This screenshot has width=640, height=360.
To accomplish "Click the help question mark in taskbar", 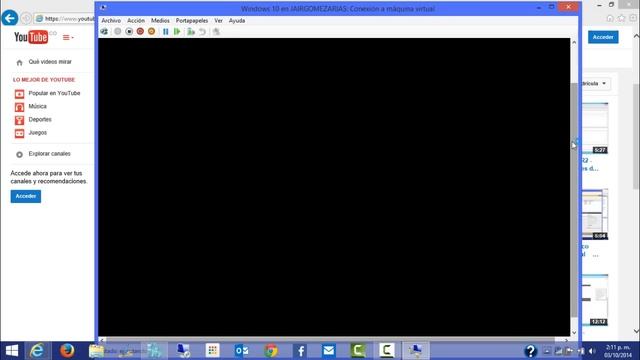I will (x=530, y=351).
